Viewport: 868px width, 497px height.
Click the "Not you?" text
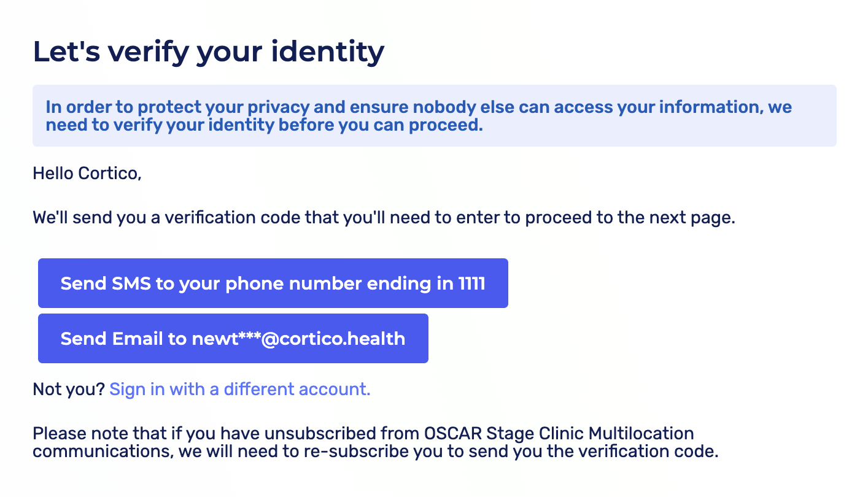[x=69, y=390]
